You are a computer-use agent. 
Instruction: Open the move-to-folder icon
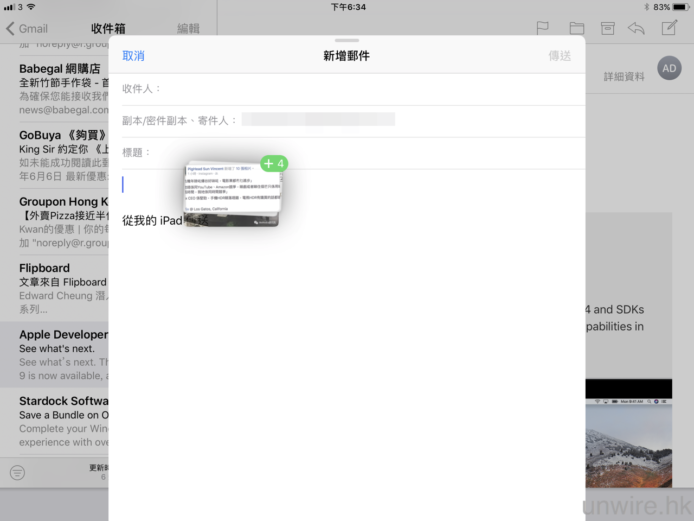pos(576,28)
